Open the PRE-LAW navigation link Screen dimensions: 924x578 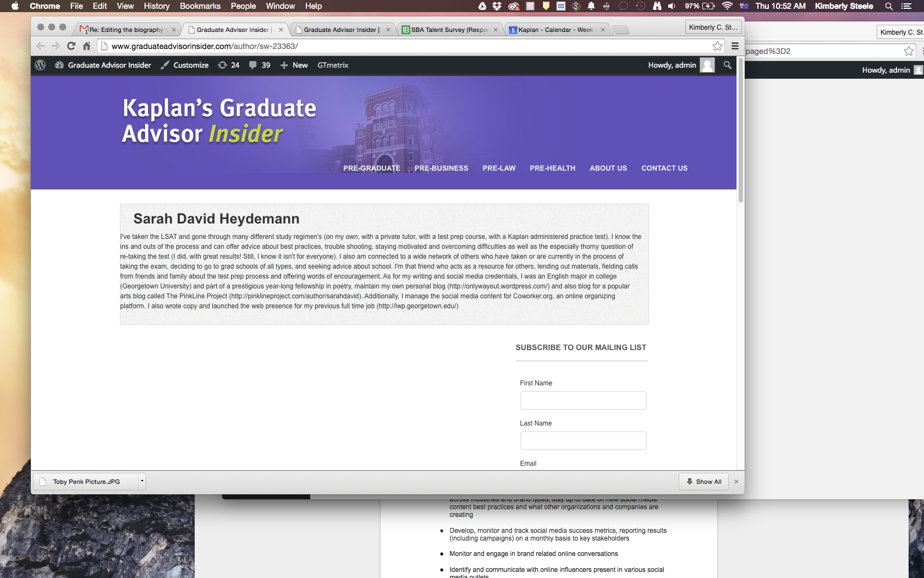pyautogui.click(x=499, y=168)
